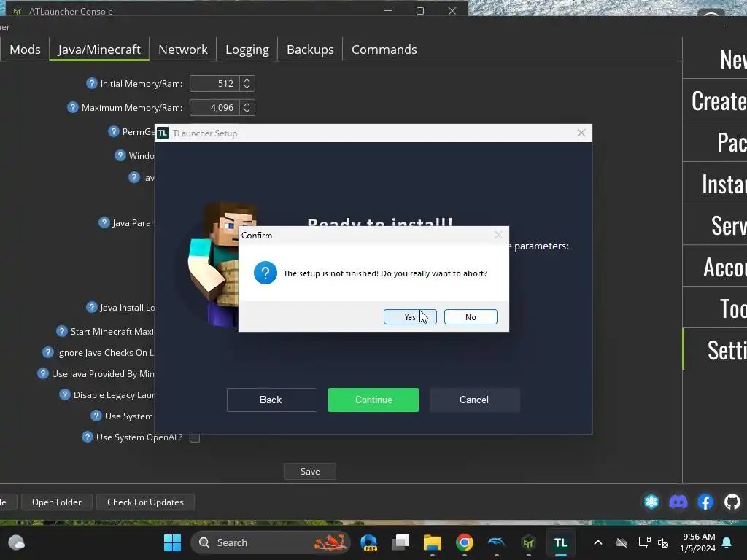Open the ATLauncher Facebook page icon
Screen dimensions: 747x560
(705, 502)
